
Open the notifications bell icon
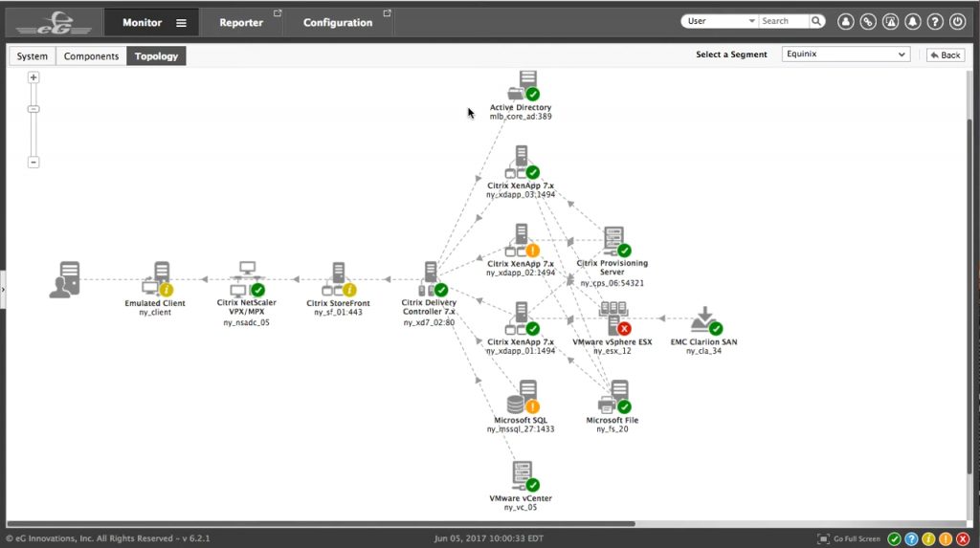912,21
